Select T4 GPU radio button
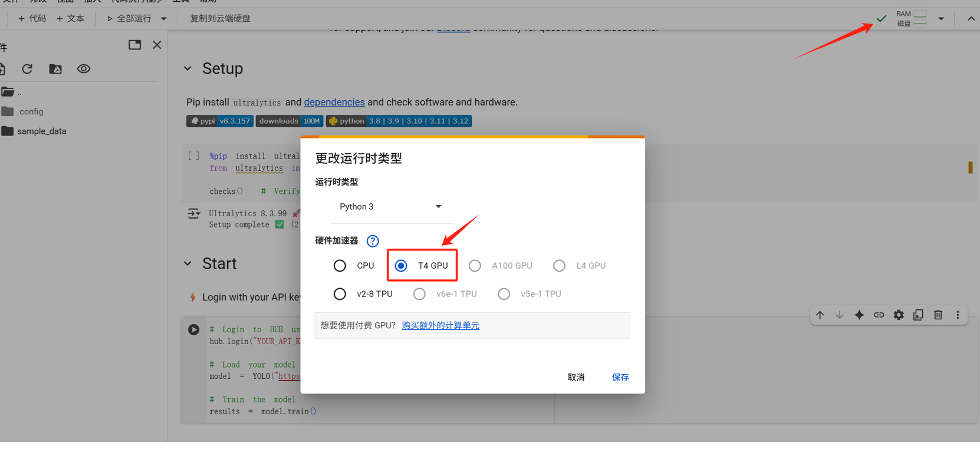 click(401, 266)
